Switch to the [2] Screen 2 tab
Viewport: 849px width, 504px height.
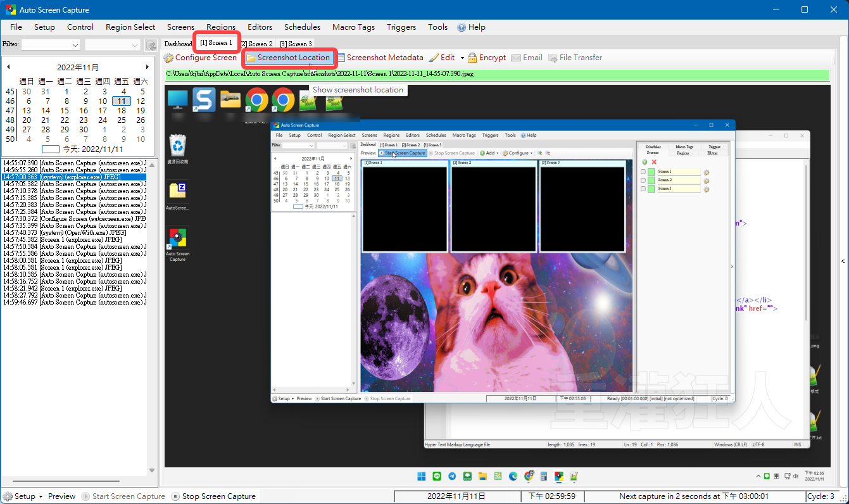(257, 44)
